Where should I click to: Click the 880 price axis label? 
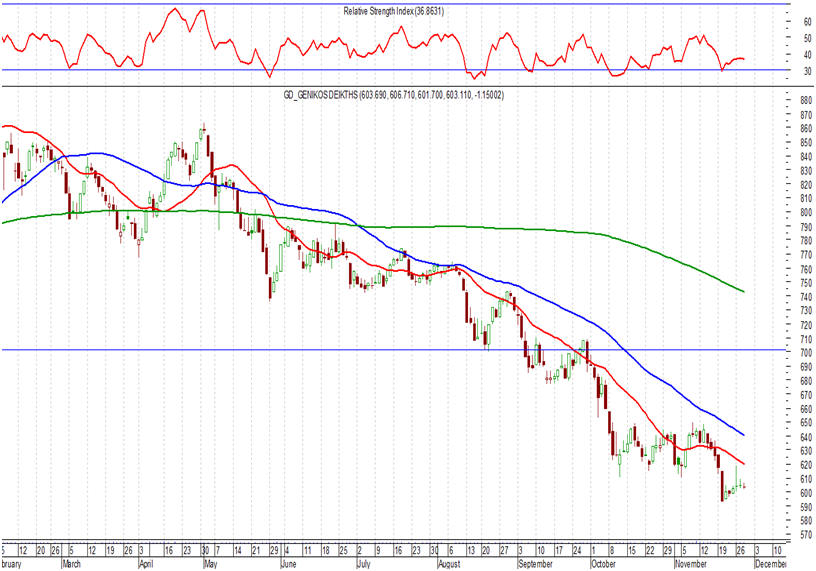[x=806, y=100]
